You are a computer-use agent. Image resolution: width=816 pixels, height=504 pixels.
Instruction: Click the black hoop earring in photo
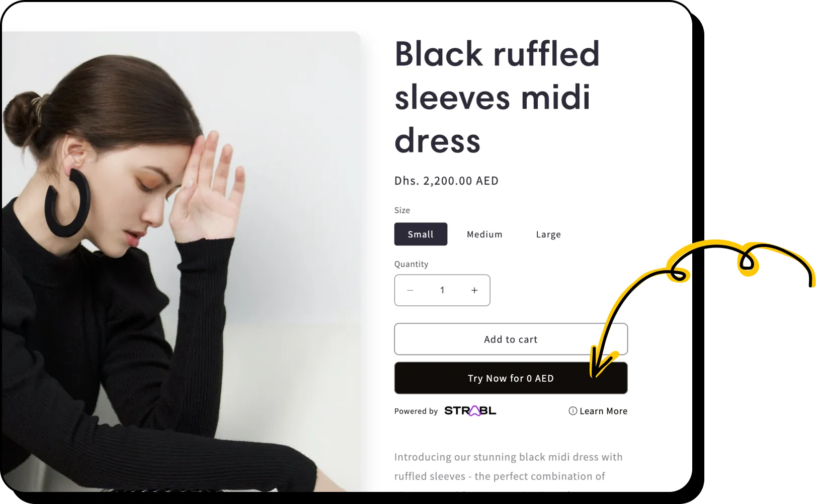coord(67,203)
